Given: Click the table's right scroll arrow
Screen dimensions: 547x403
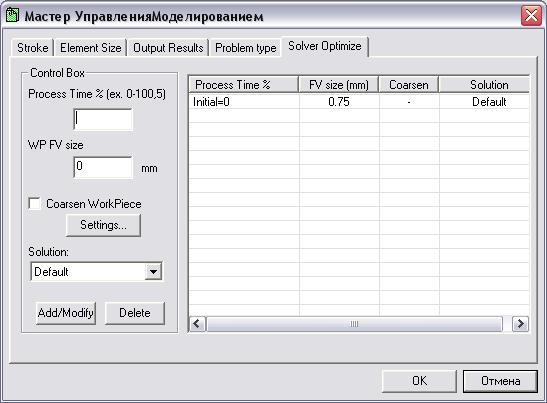Looking at the screenshot, I should pos(520,324).
